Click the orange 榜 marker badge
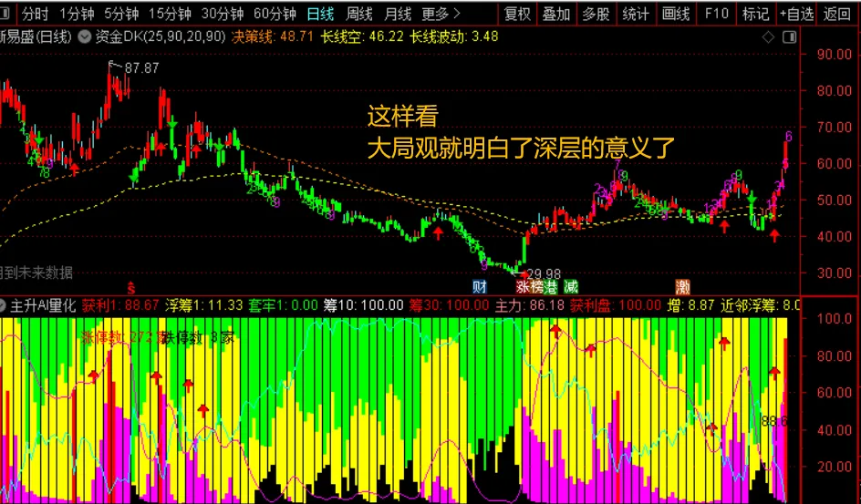861x504 pixels. click(x=536, y=286)
